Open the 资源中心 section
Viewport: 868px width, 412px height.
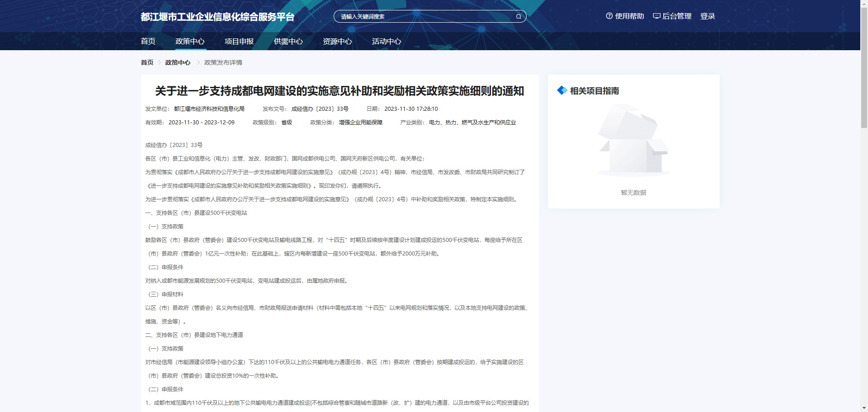point(337,41)
